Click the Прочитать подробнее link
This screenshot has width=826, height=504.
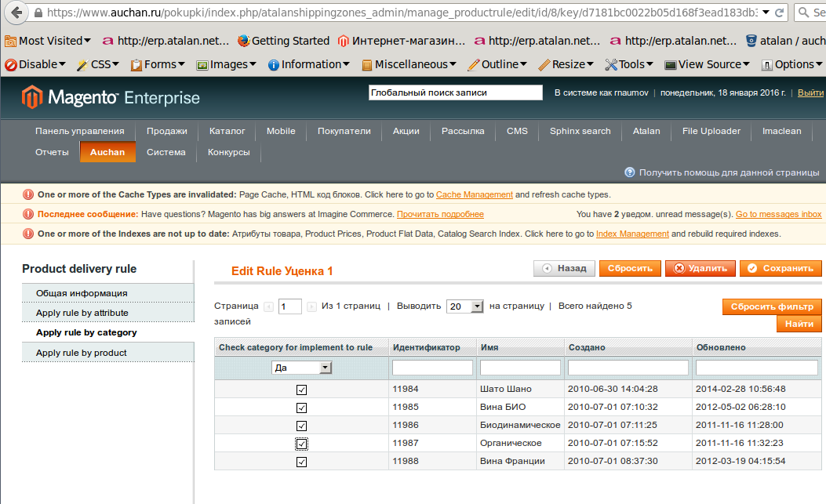[x=440, y=214]
